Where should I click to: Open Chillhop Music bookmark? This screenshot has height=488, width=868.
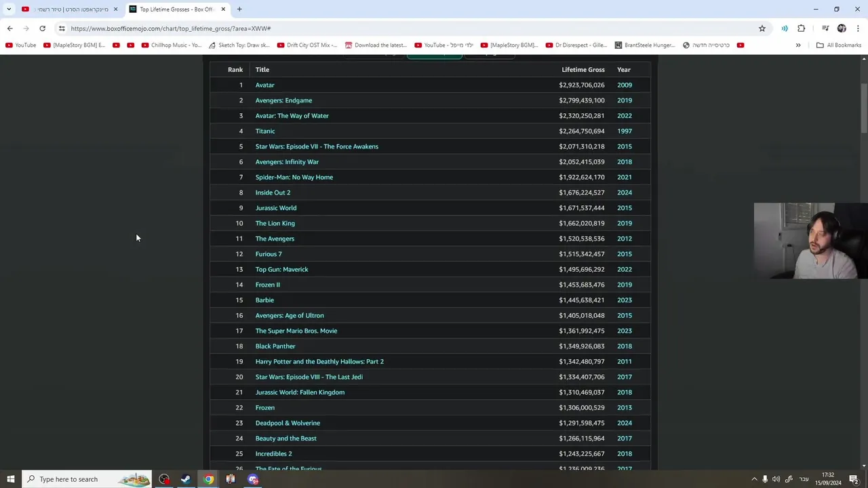(x=172, y=45)
